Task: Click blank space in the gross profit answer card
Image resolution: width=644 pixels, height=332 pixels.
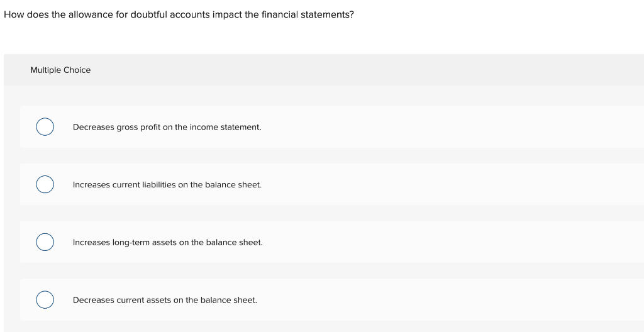Action: coord(452,126)
